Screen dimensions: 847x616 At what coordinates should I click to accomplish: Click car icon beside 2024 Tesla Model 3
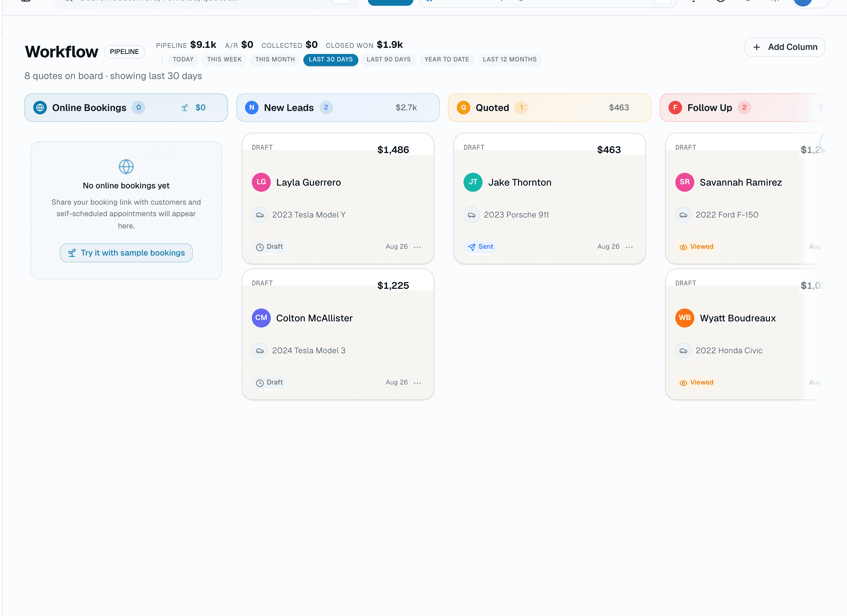tap(260, 351)
